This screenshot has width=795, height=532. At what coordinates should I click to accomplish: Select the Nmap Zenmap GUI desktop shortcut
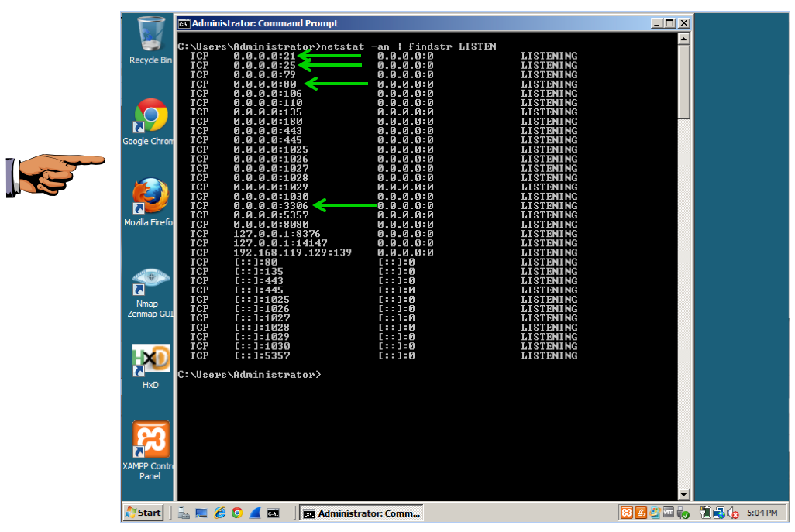(150, 293)
